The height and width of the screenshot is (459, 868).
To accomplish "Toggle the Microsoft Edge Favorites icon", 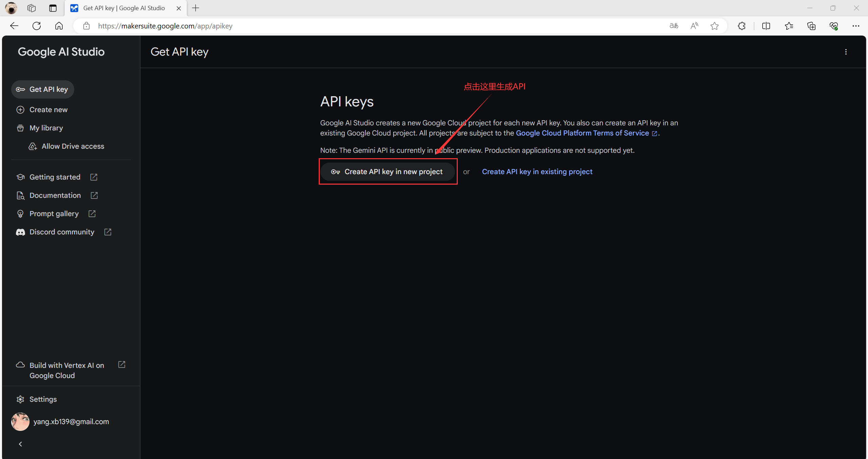I will [x=789, y=26].
